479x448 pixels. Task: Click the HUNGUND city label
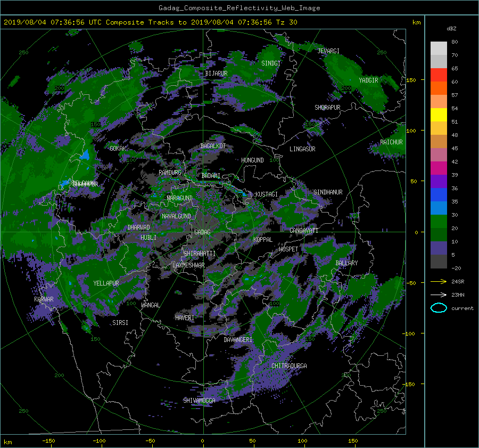click(x=252, y=160)
